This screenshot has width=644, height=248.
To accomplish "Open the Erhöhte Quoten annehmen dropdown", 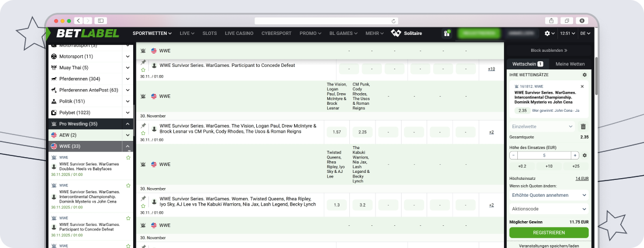I will [549, 195].
